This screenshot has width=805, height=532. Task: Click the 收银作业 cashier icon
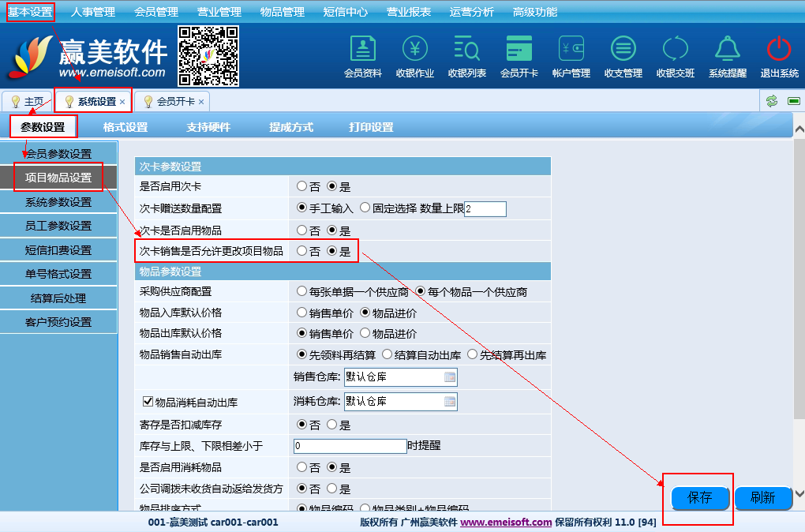pos(415,54)
